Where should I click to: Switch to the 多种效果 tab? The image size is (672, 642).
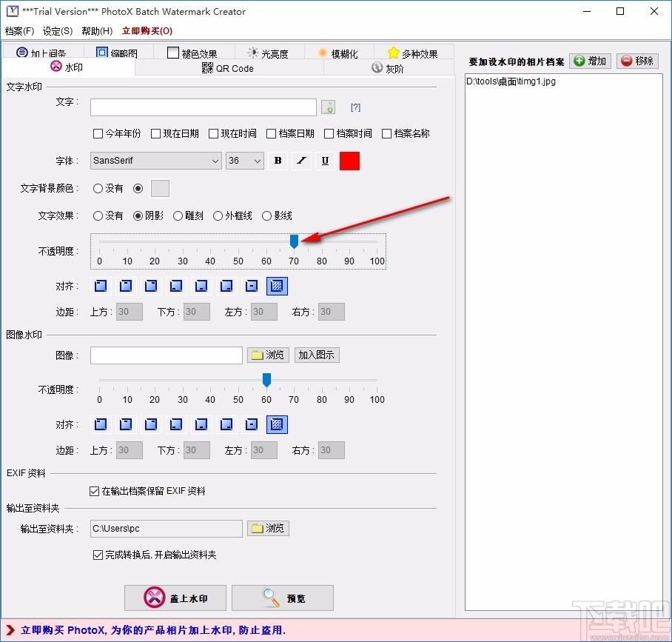[413, 53]
